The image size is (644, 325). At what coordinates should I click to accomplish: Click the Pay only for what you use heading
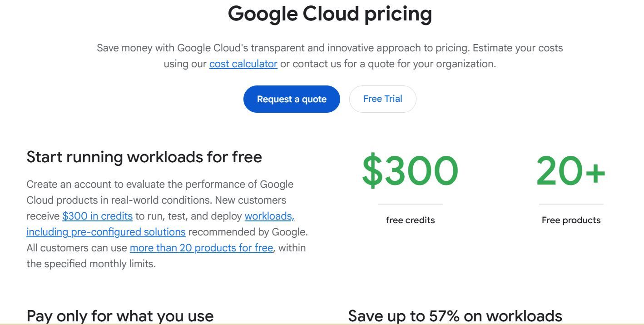pos(120,315)
